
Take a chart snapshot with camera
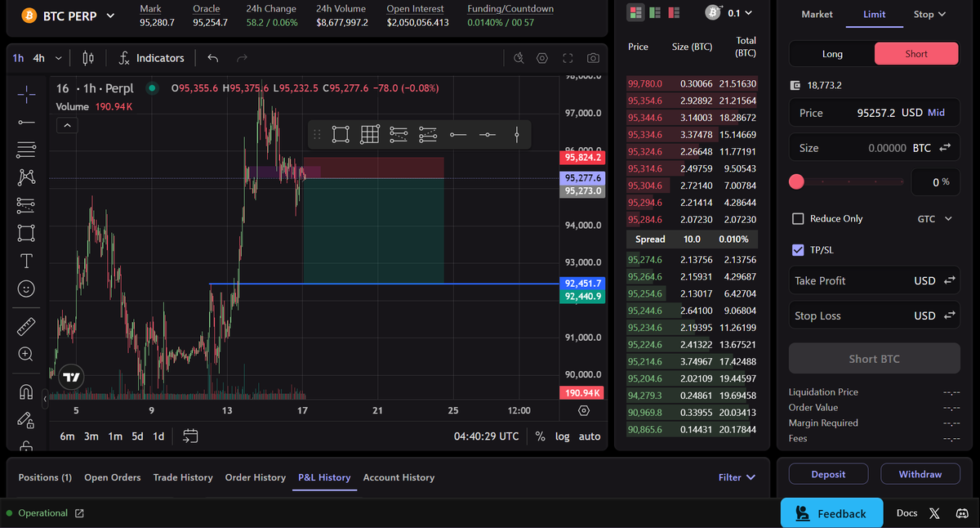[593, 58]
